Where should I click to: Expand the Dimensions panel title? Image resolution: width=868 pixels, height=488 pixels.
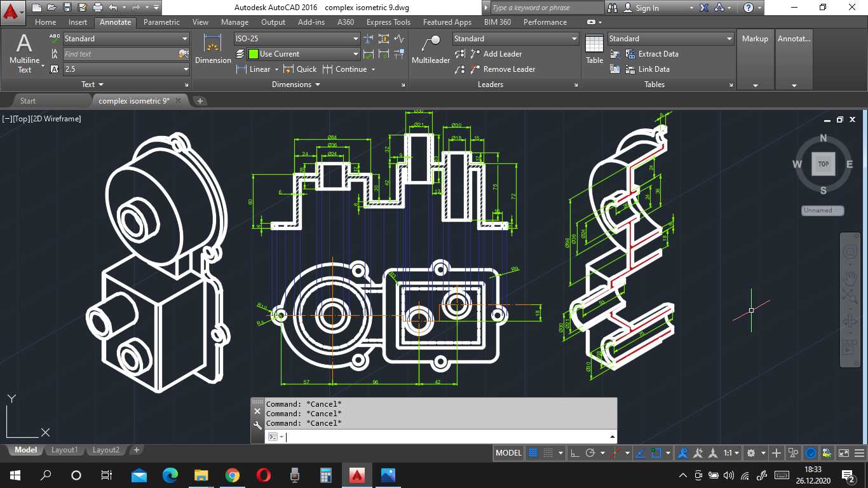click(296, 84)
